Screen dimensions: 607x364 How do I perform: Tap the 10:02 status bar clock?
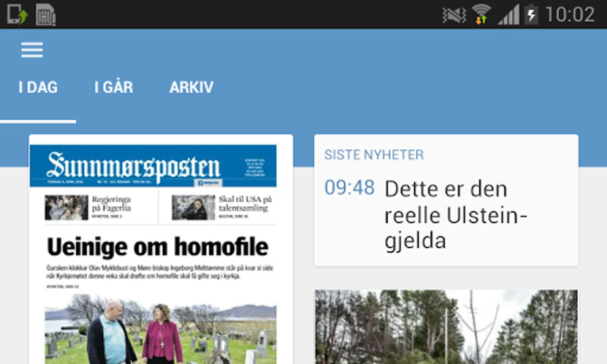(570, 15)
